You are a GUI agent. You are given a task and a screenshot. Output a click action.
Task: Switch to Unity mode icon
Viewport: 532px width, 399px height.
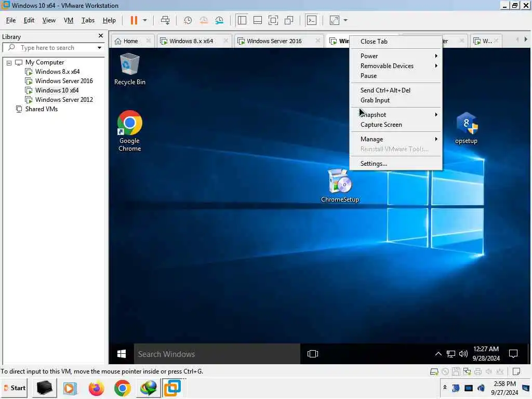(289, 20)
